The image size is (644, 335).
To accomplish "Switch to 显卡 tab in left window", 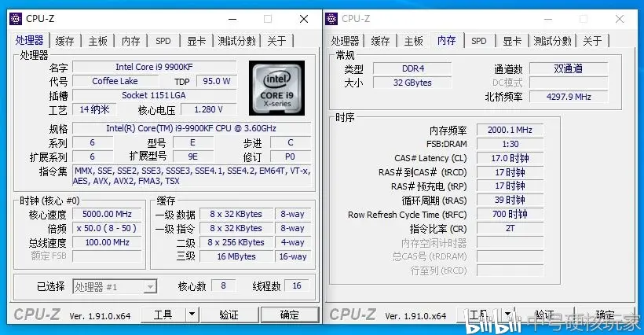I will click(196, 41).
